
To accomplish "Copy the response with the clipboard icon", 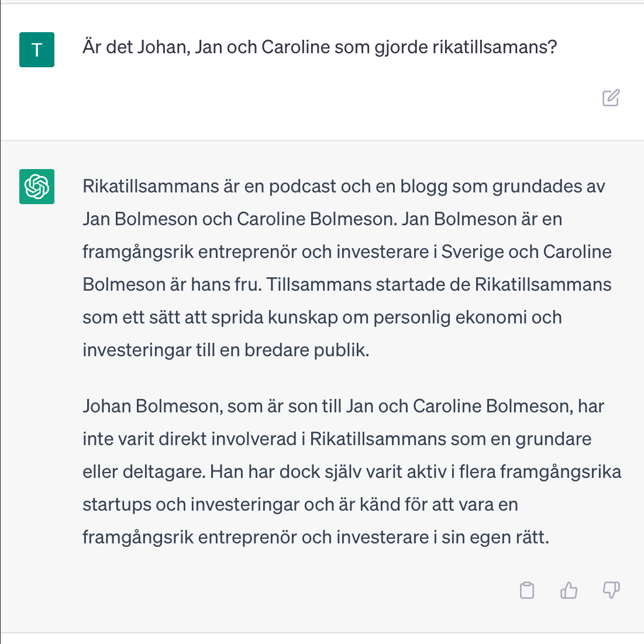I will 527,590.
